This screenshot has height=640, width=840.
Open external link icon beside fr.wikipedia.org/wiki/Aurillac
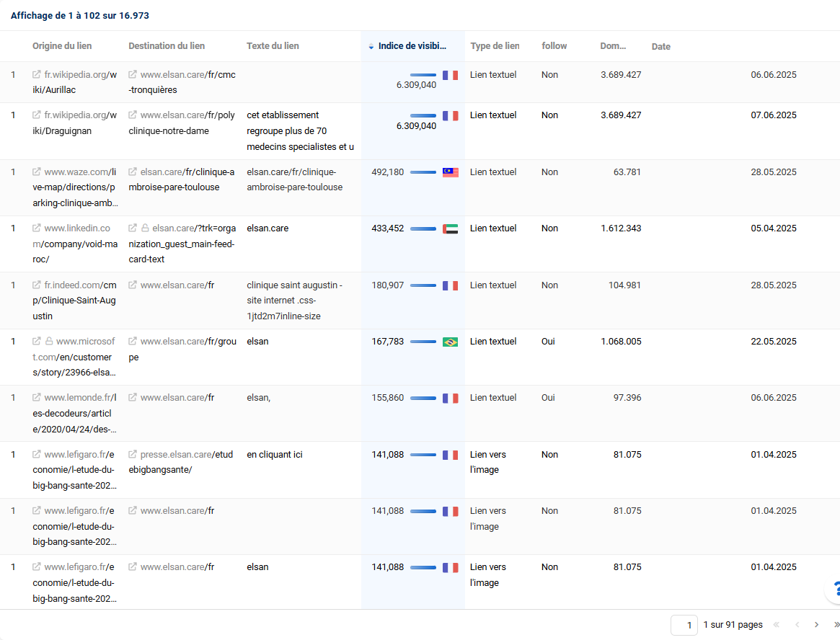37,74
